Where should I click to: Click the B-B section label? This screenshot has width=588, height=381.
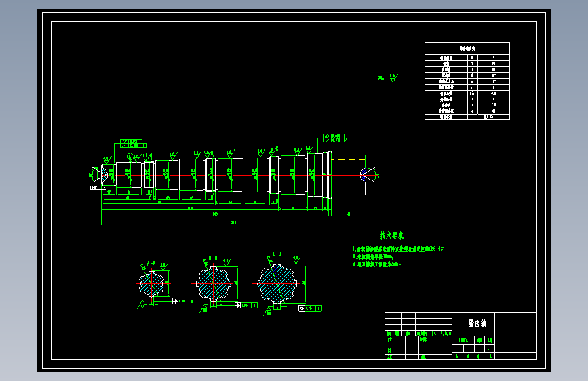coord(213,258)
